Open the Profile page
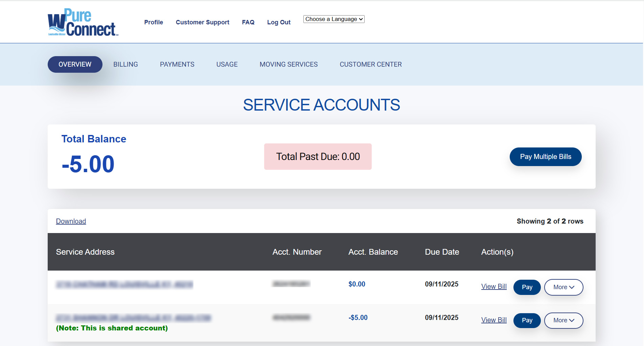 tap(154, 22)
